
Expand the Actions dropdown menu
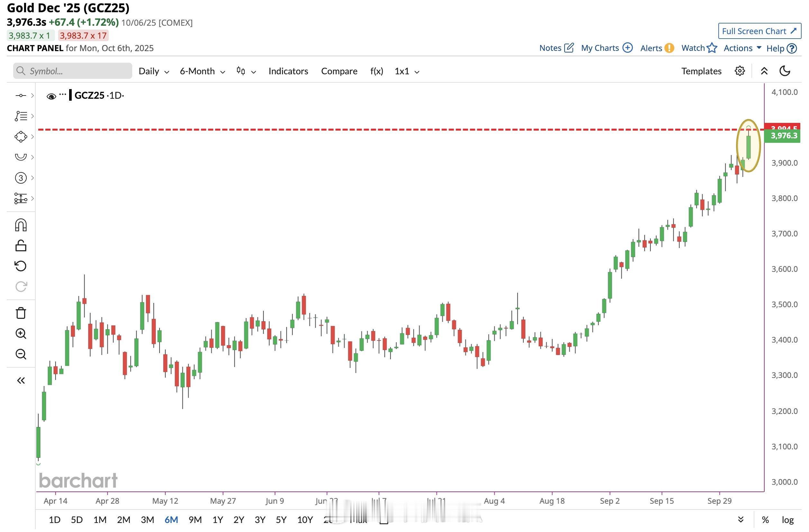coord(742,48)
